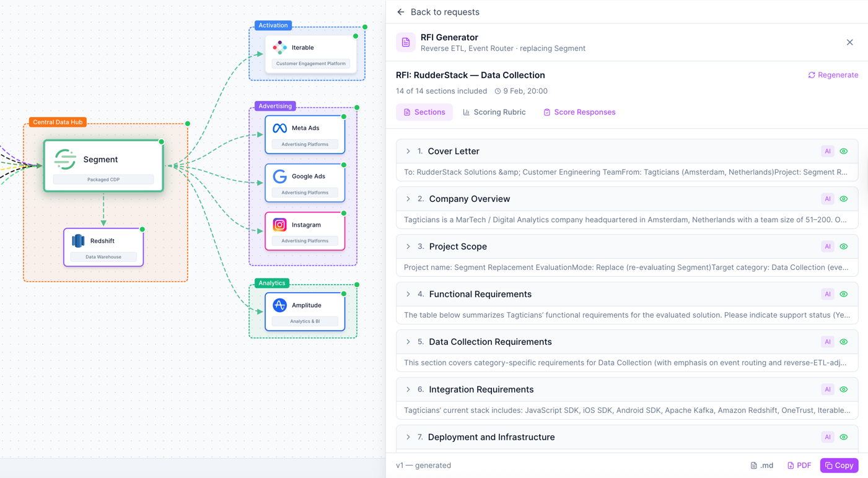The width and height of the screenshot is (868, 478).
Task: Open the Score Responses tab
Action: pyautogui.click(x=579, y=112)
